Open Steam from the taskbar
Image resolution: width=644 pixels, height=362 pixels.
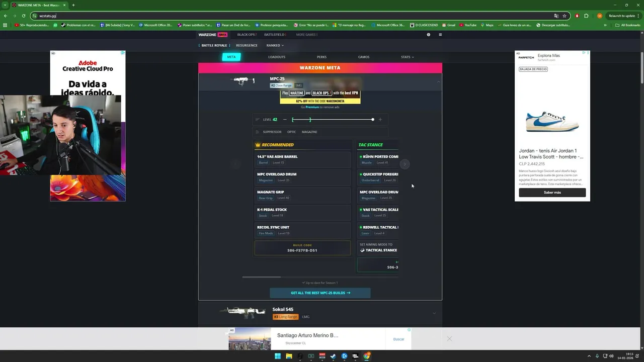click(333, 356)
